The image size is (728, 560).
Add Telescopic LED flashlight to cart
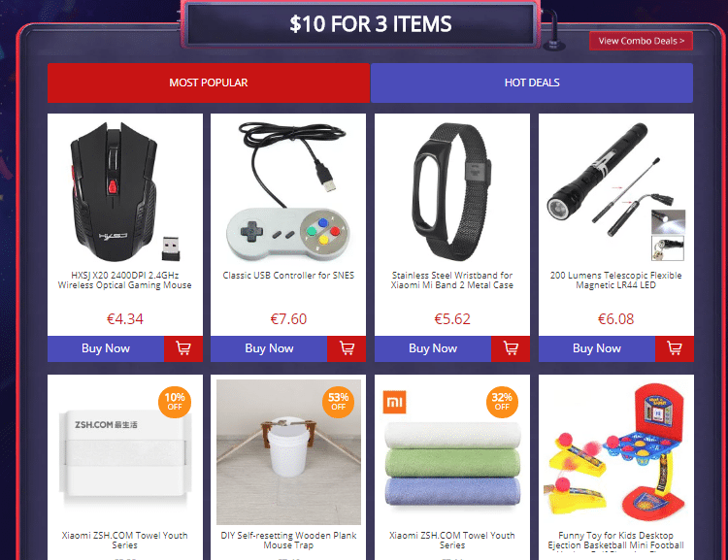point(675,348)
